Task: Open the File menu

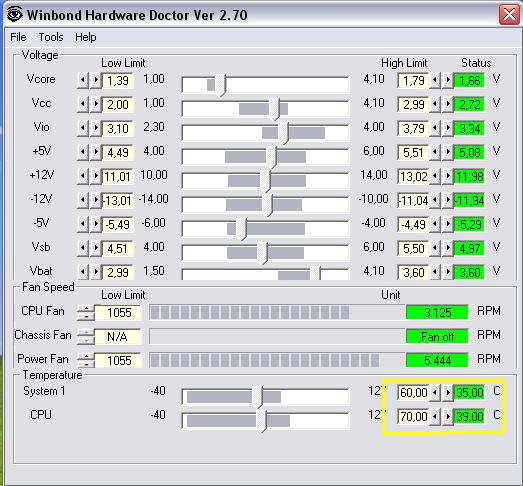Action: [18, 37]
